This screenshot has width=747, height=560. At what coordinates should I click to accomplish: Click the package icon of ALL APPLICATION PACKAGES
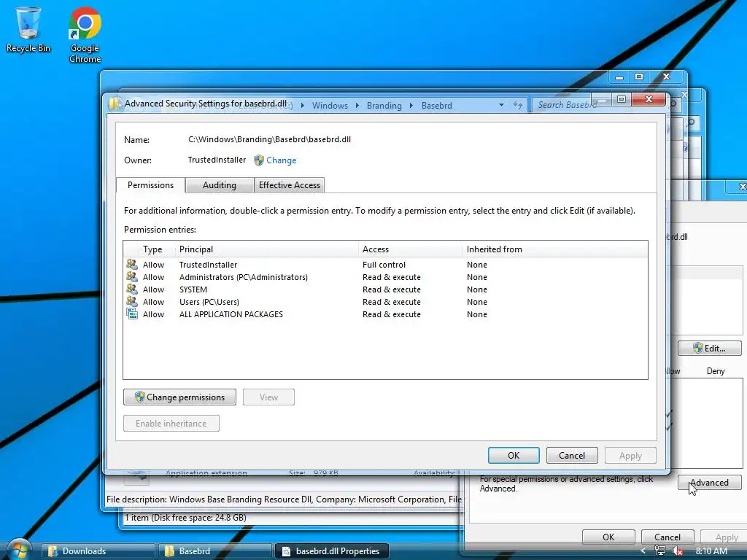click(132, 314)
